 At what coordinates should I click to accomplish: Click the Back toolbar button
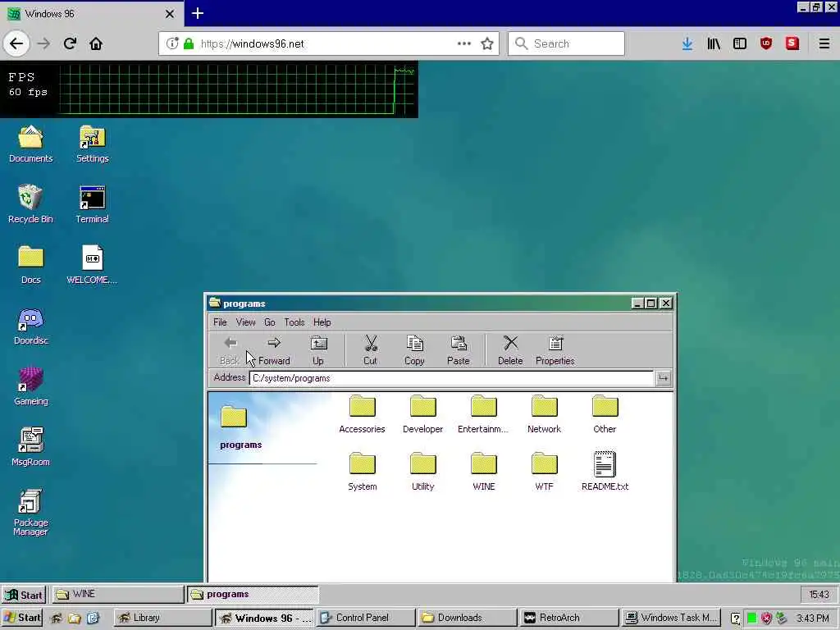230,350
